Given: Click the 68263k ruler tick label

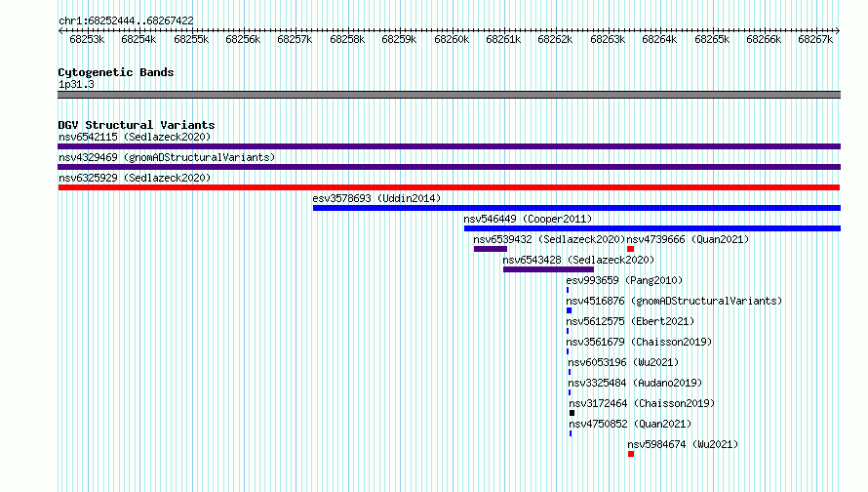Looking at the screenshot, I should click(608, 40).
